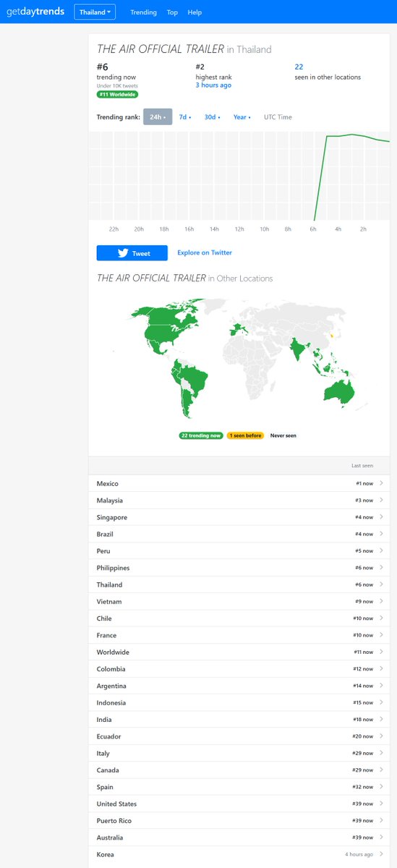Select the Worldwide list entry

point(113,652)
